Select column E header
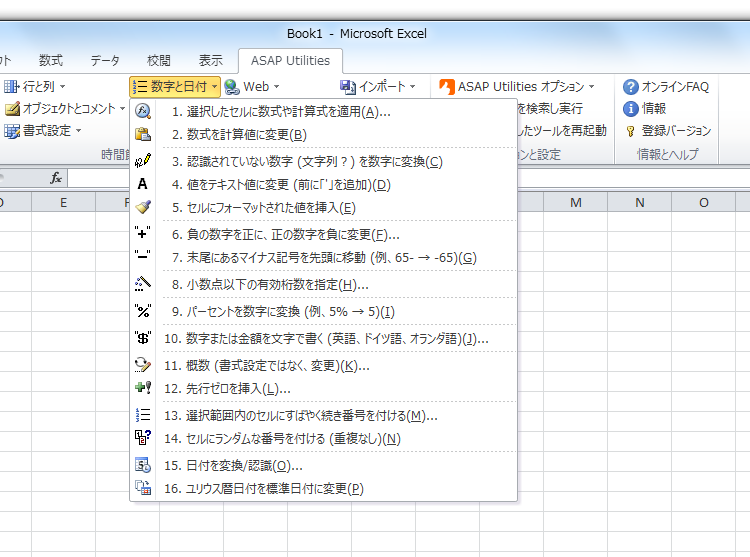Image resolution: width=750 pixels, height=557 pixels. 64,203
